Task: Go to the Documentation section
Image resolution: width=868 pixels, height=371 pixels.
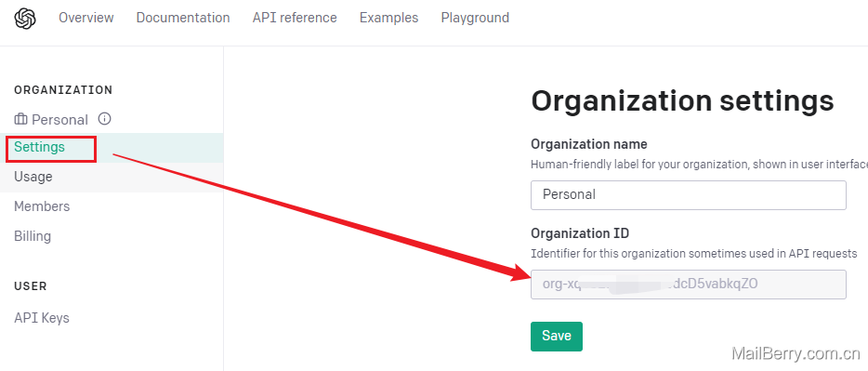Action: click(x=183, y=18)
